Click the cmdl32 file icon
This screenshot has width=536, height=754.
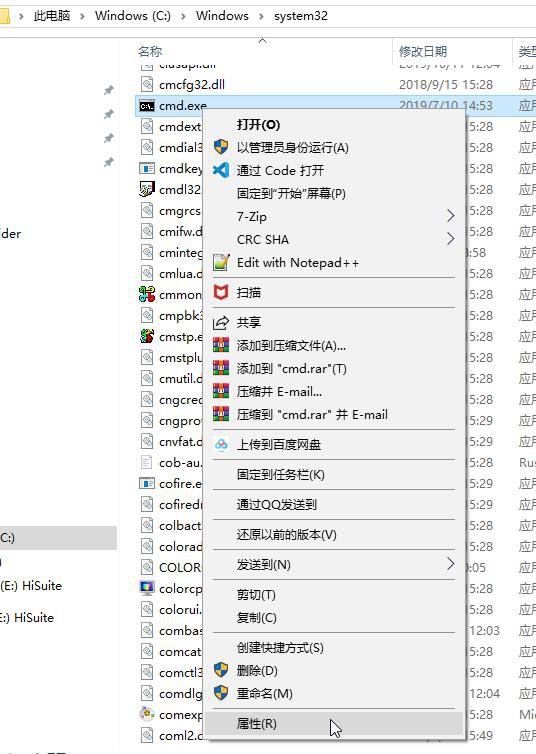point(147,189)
